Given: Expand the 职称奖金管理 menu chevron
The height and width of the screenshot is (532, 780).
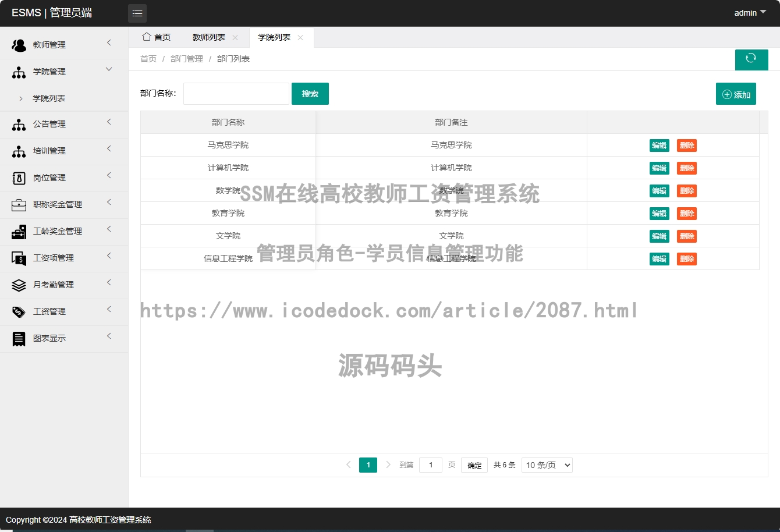Looking at the screenshot, I should 109,202.
